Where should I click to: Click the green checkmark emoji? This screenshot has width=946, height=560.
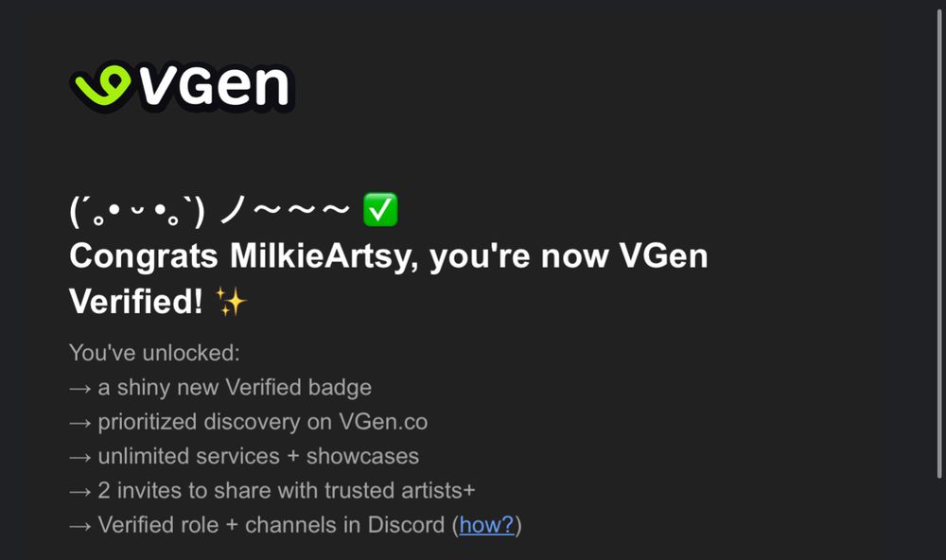click(x=380, y=209)
